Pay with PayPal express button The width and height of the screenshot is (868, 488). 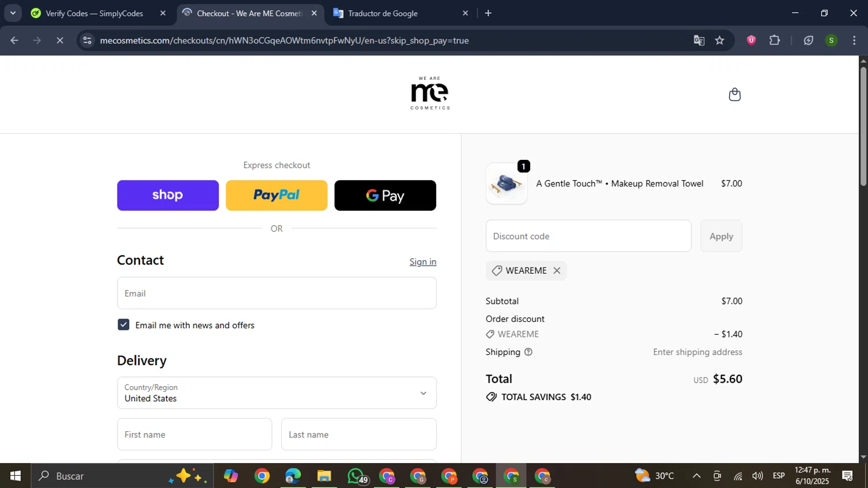click(x=277, y=195)
